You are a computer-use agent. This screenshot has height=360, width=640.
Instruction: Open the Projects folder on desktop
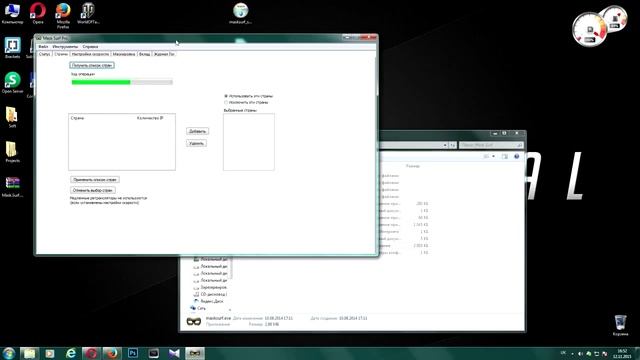12,152
